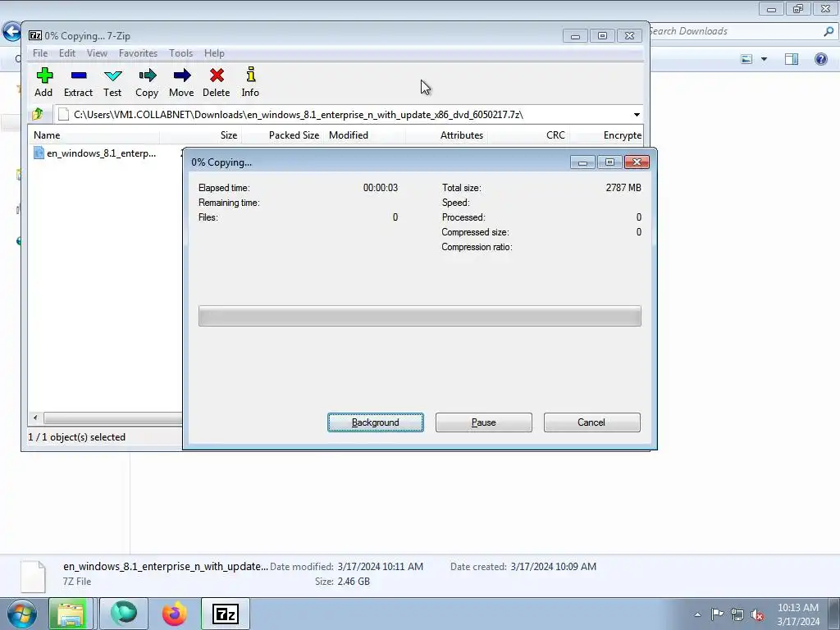Sort by the Modified column header
Screen dimensions: 840x630
tap(364, 135)
